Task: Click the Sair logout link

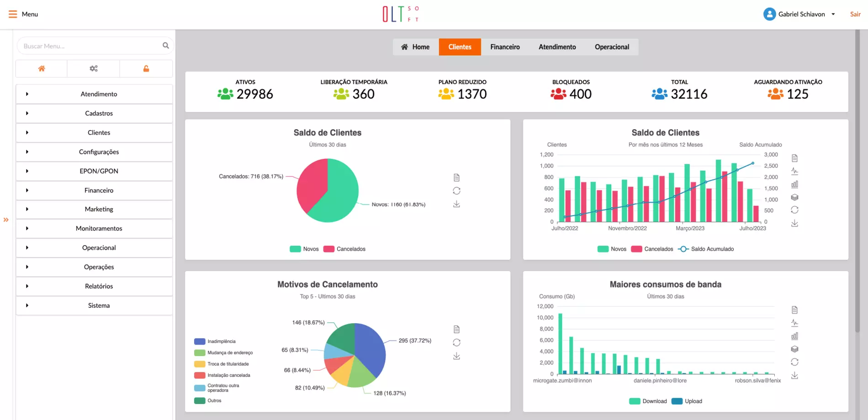Action: 855,14
